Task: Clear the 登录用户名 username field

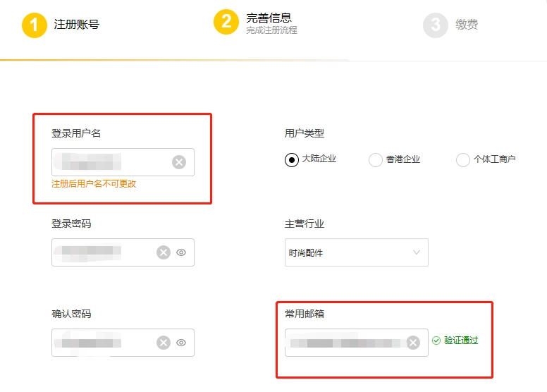Action: click(179, 162)
